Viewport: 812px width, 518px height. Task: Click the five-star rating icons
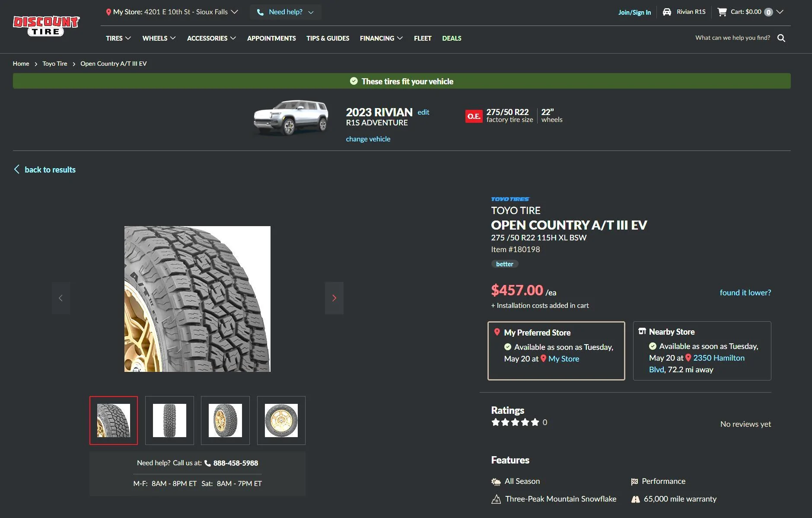point(515,422)
